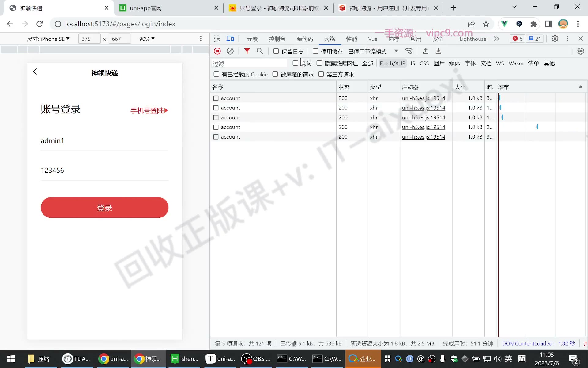This screenshot has width=588, height=368.
Task: Open network panel settings gear
Action: 580,51
